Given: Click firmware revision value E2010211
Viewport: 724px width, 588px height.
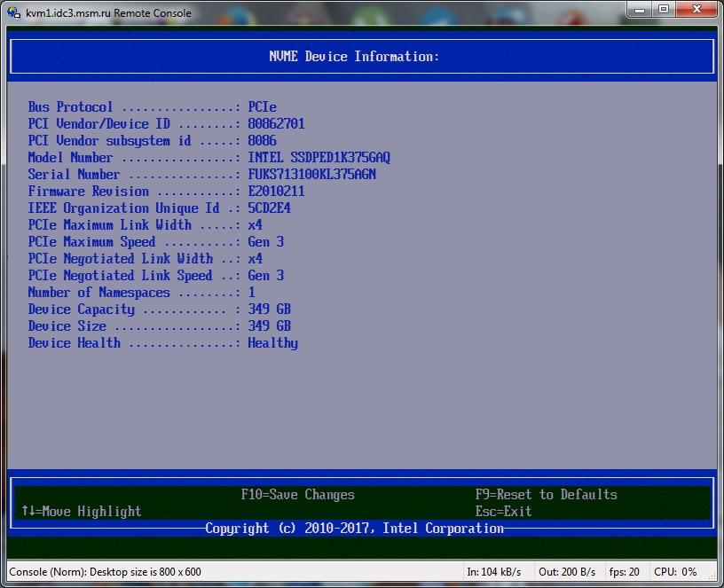Looking at the screenshot, I should click(276, 191).
